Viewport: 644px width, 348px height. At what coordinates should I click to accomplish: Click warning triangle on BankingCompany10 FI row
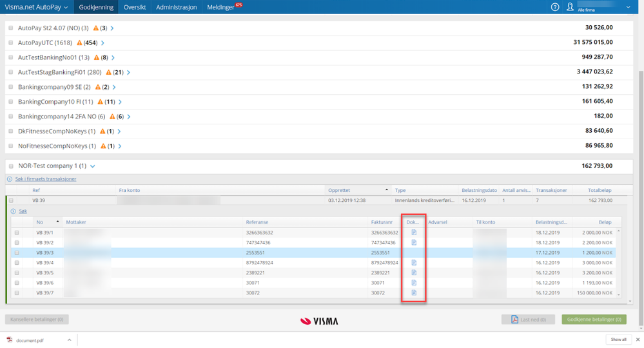coord(100,102)
